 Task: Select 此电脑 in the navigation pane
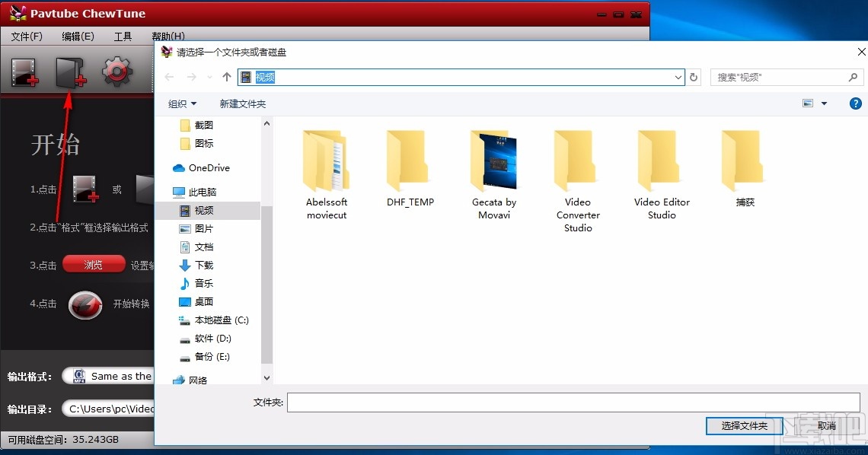195,192
